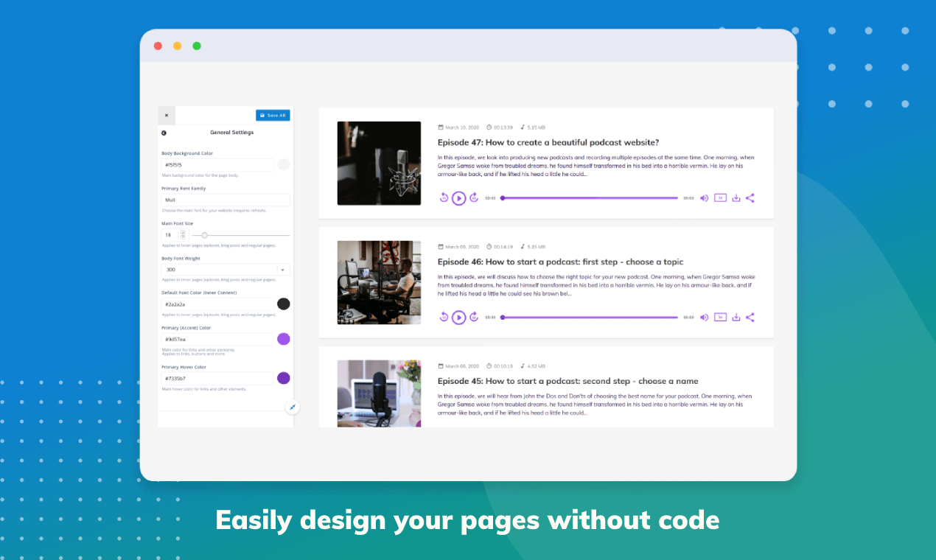
Task: Play Episode 47's audio
Action: (x=458, y=197)
